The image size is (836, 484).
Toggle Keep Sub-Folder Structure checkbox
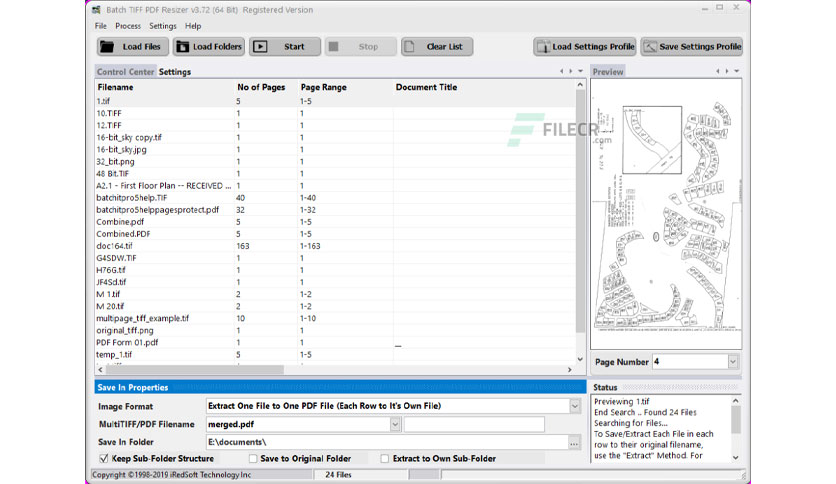coord(104,458)
